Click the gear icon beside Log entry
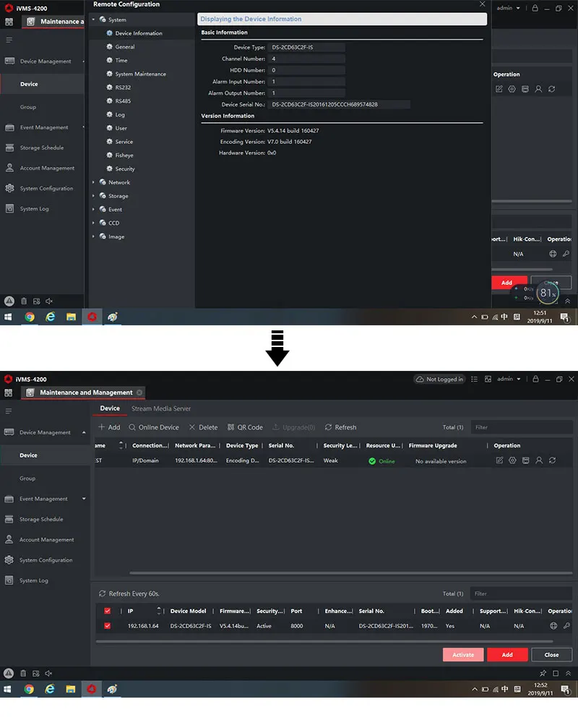Image resolution: width=578 pixels, height=728 pixels. (x=110, y=114)
